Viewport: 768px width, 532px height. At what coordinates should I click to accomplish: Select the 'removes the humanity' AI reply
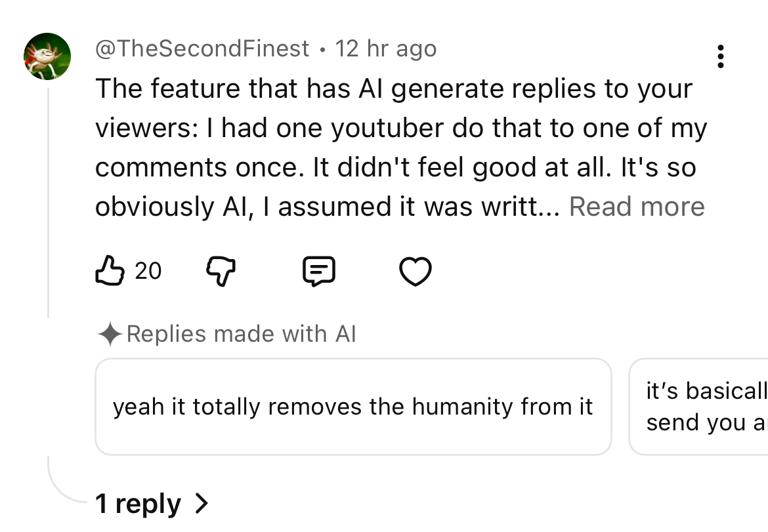pyautogui.click(x=353, y=407)
